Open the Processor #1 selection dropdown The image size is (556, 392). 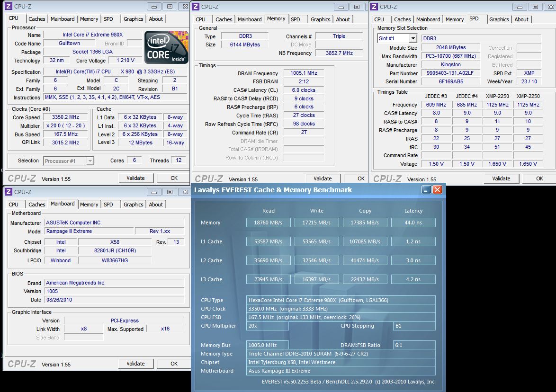coord(90,161)
